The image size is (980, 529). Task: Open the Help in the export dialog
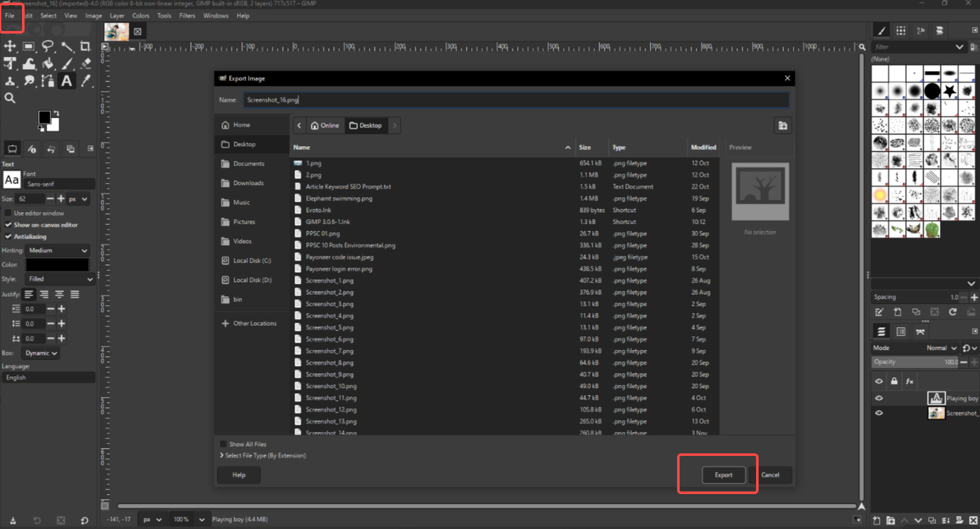pyautogui.click(x=238, y=475)
